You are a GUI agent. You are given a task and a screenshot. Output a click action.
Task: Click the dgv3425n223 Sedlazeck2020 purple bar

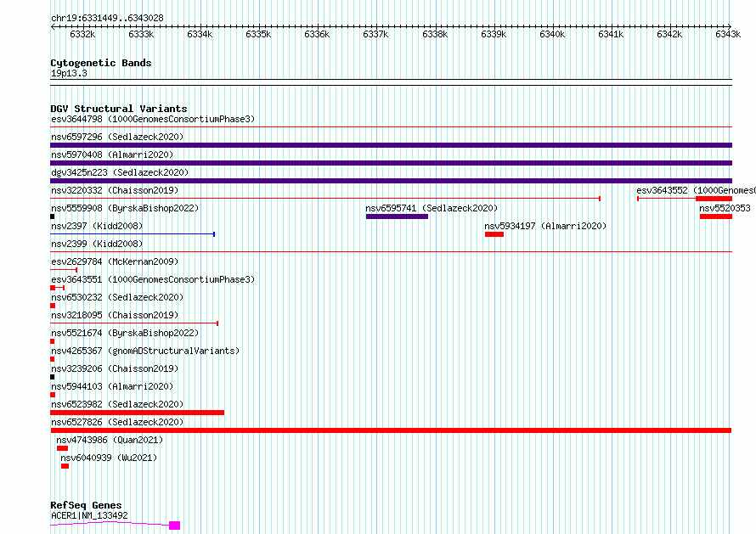tap(391, 181)
